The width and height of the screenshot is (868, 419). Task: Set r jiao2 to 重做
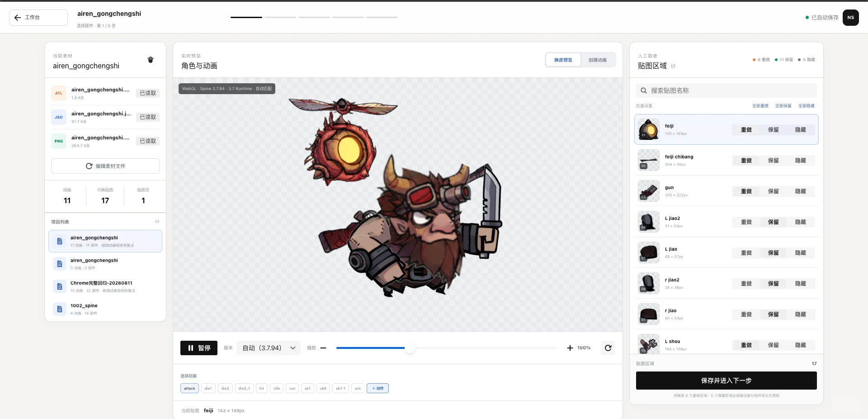[x=746, y=284]
